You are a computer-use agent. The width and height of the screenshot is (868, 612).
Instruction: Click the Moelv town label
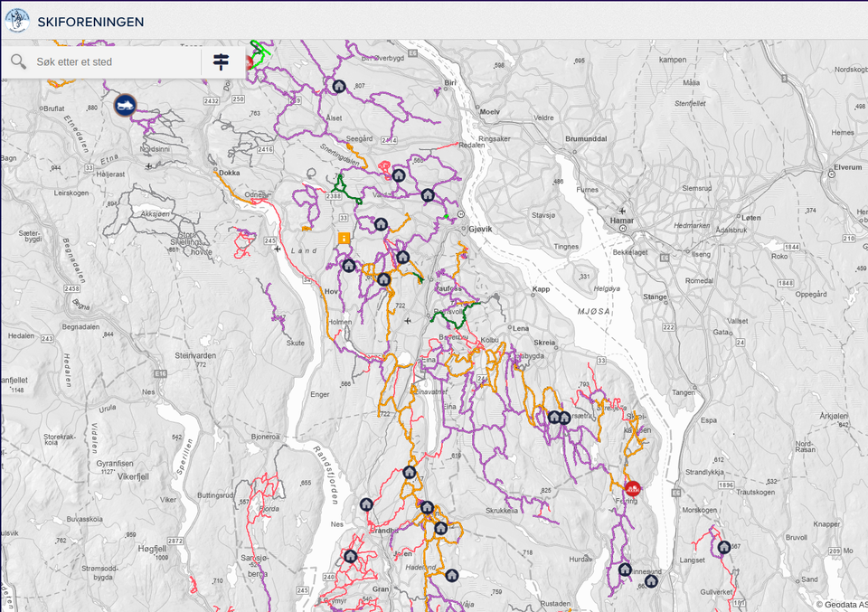point(490,112)
